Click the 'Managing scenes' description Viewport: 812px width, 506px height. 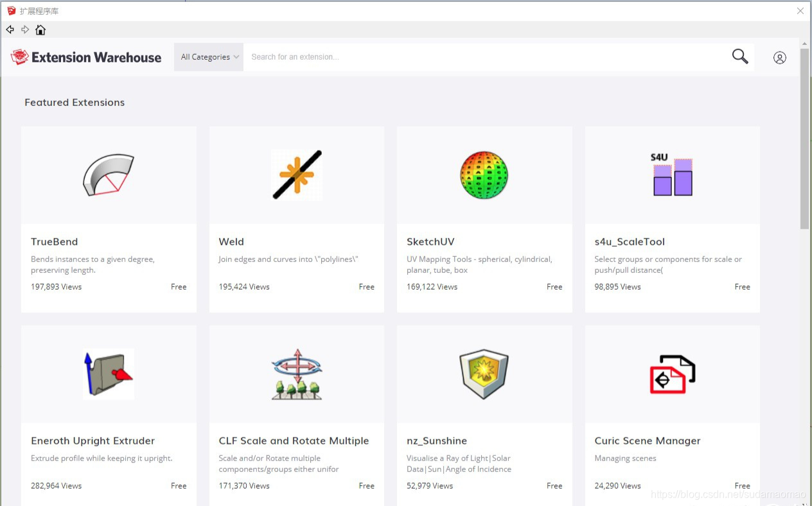[x=626, y=458]
